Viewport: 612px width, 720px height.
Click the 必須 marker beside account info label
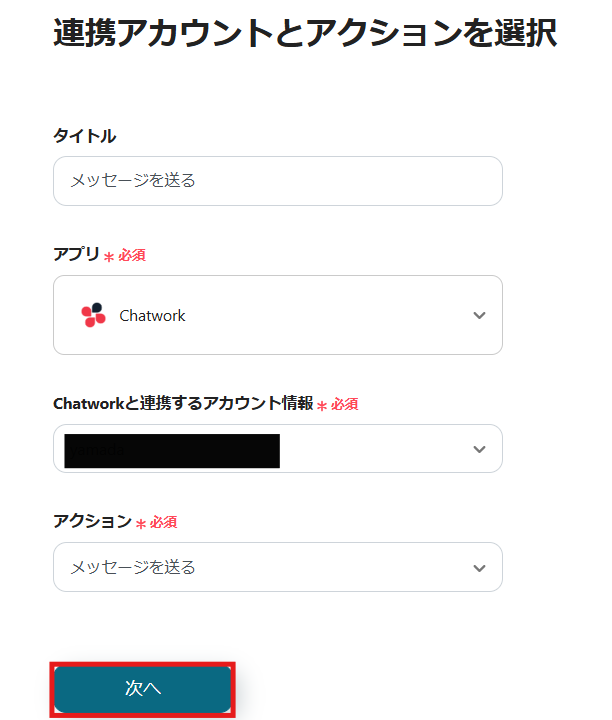(345, 405)
